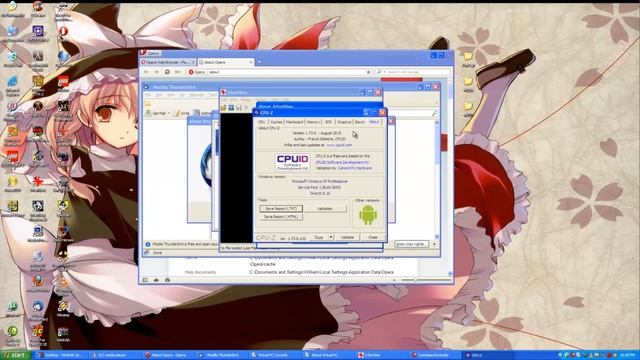The height and width of the screenshot is (360, 640).
Task: Click the search icon in Thunderbird's search box
Action: point(434,113)
